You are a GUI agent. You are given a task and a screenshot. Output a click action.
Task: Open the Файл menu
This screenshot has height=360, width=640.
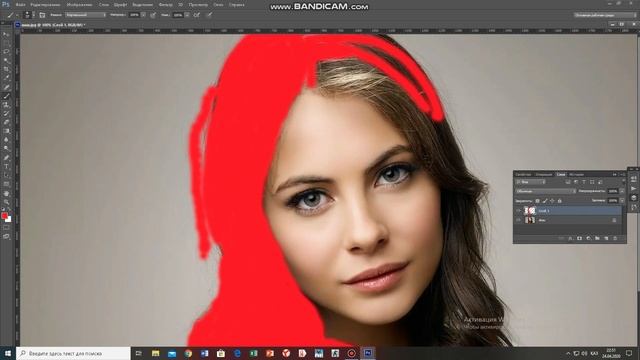click(20, 4)
